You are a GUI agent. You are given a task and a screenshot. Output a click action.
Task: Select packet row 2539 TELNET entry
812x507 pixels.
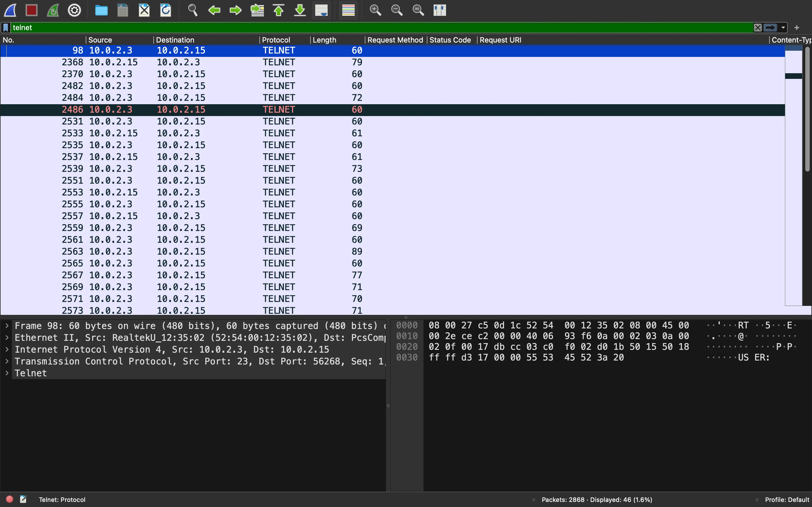[x=234, y=169]
